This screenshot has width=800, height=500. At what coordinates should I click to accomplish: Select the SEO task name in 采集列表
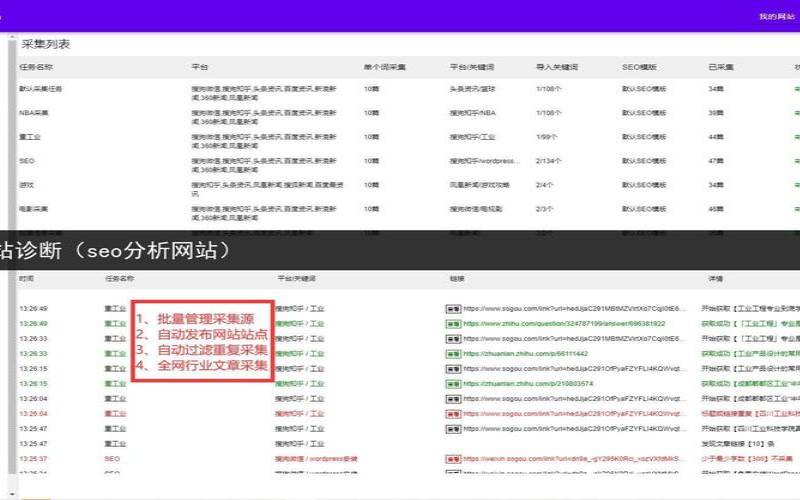(x=27, y=161)
